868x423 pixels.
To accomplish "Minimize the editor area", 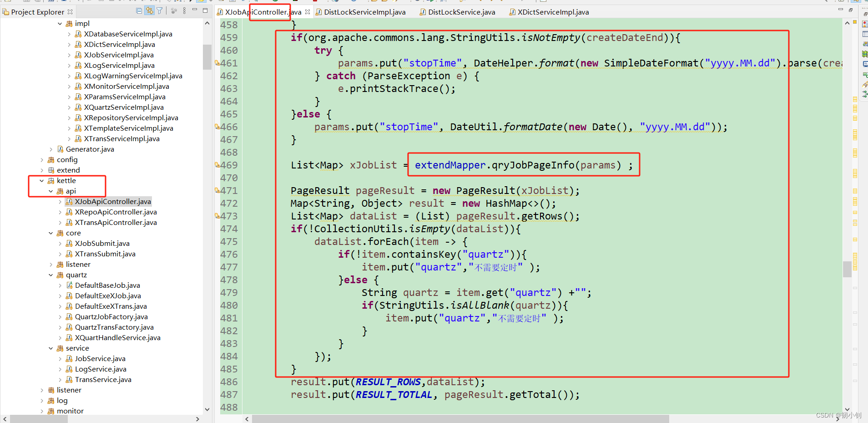I will coord(840,10).
